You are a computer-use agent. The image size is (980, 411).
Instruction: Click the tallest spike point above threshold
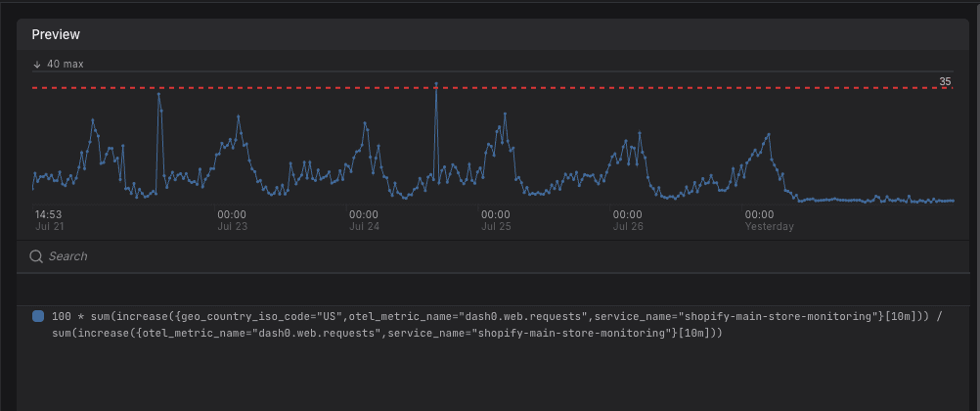point(436,83)
